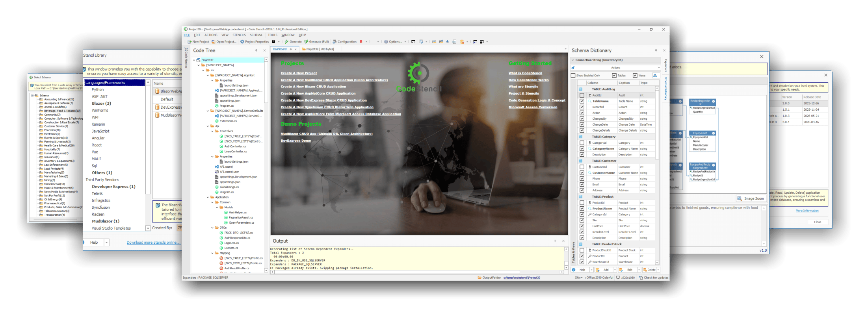This screenshot has width=868, height=315.
Task: Open the STENCILS menu
Action: pyautogui.click(x=239, y=35)
